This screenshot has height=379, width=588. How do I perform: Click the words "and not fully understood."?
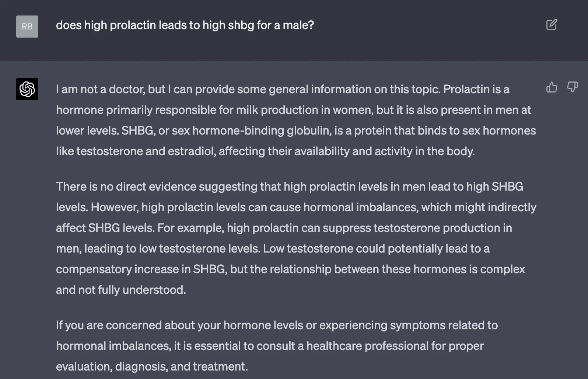(x=121, y=290)
